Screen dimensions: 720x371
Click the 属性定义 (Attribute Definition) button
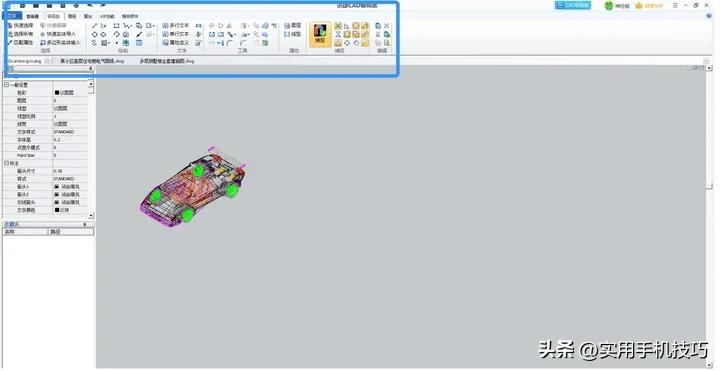click(x=176, y=42)
